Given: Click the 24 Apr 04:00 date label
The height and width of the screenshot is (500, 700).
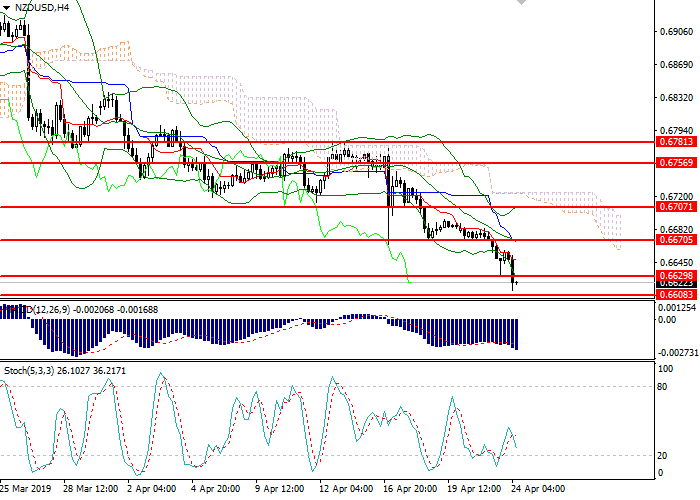Looking at the screenshot, I should point(540,490).
